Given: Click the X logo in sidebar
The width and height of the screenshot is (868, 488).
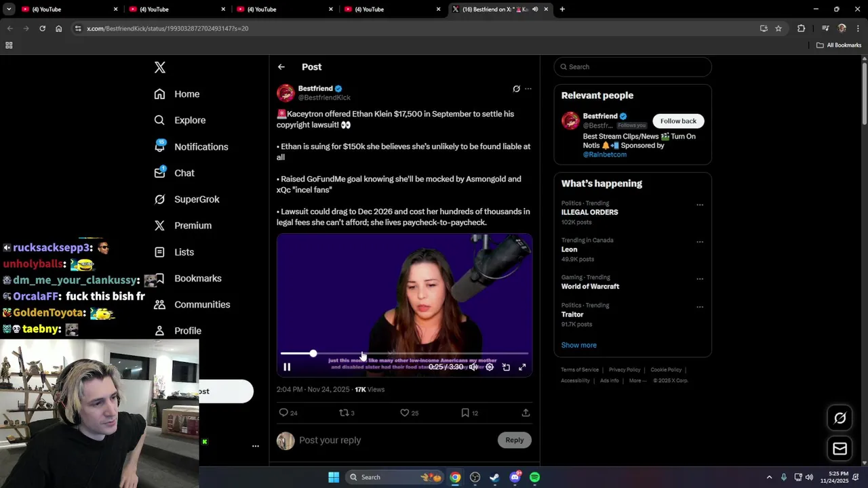Looking at the screenshot, I should pos(160,67).
